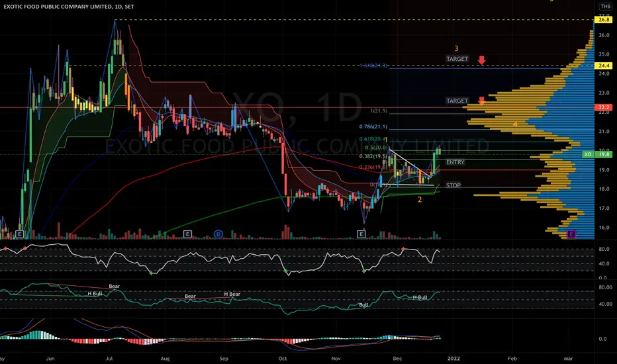
Task: Click 18.0 on the price axis
Action: coord(604,189)
